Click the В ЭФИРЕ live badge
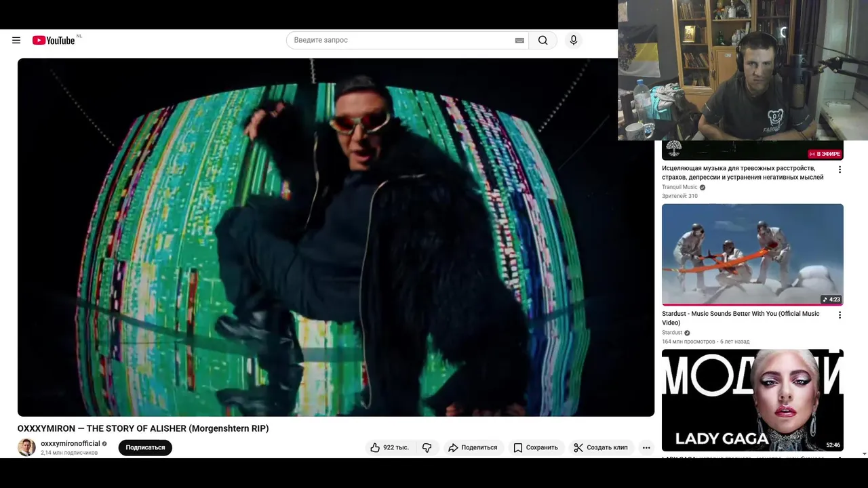The image size is (868, 488). 825,154
